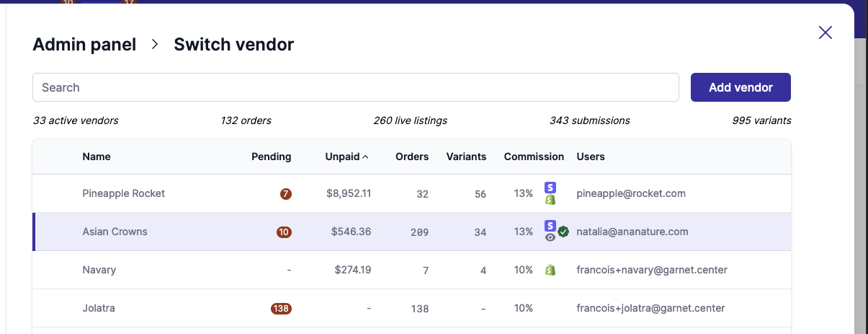Image resolution: width=868 pixels, height=334 pixels.
Task: Click the 995 variants stat
Action: tap(762, 120)
